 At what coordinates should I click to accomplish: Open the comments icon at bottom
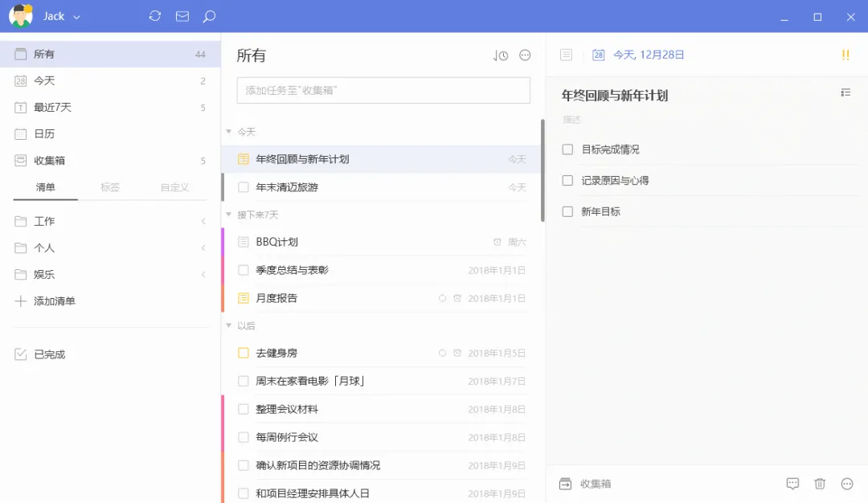pyautogui.click(x=792, y=484)
